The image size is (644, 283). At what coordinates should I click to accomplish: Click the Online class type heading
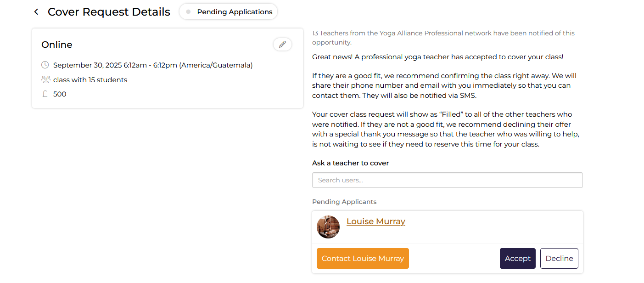tap(57, 45)
